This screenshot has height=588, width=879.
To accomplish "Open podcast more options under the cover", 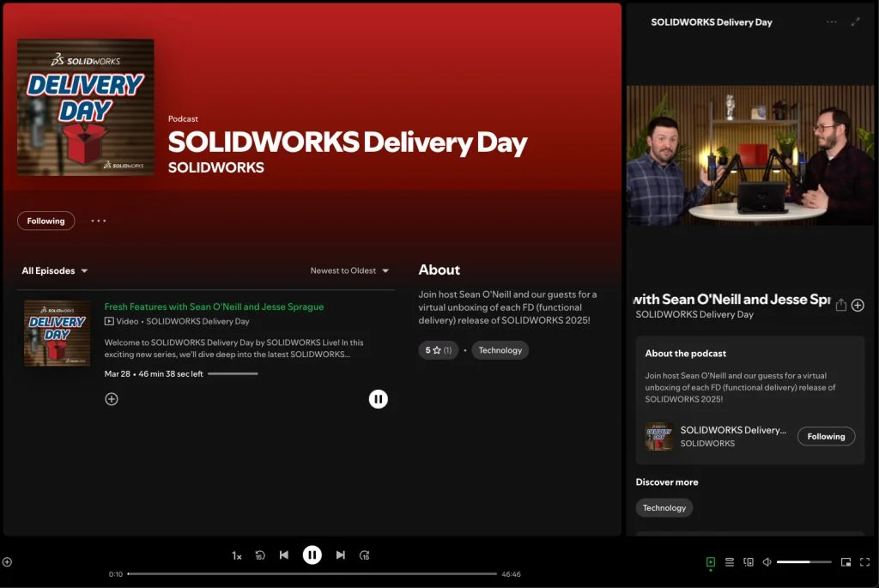I will tap(99, 221).
